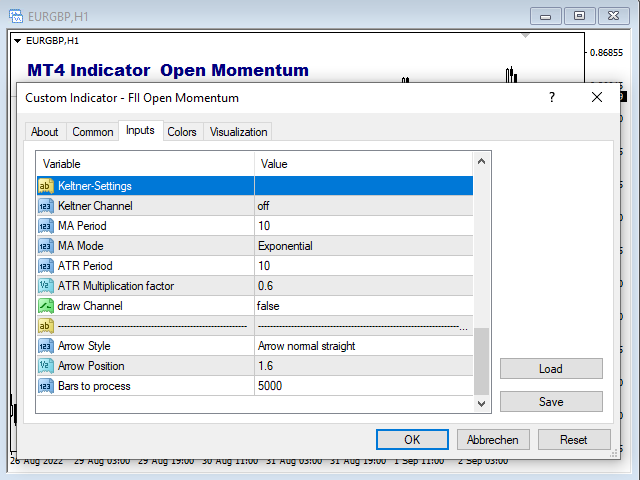Close the Custom Indicator dialog
The width and height of the screenshot is (640, 480).
[x=597, y=97]
